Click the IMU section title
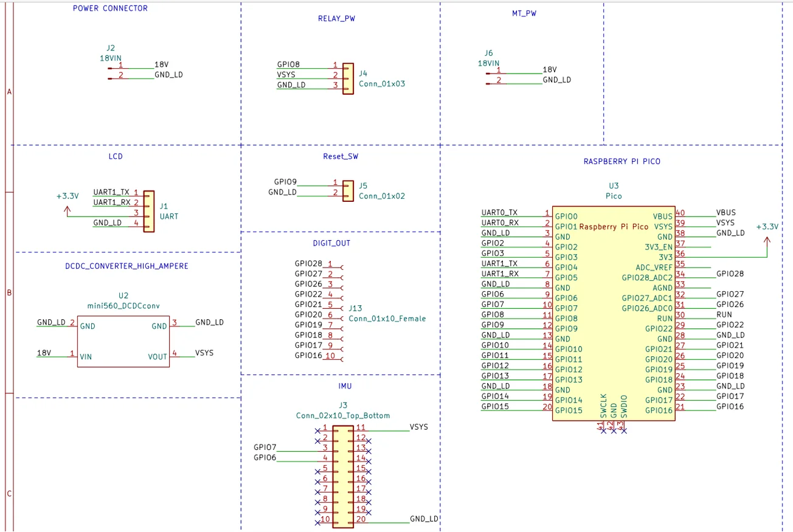This screenshot has height=532, width=793. click(x=345, y=385)
